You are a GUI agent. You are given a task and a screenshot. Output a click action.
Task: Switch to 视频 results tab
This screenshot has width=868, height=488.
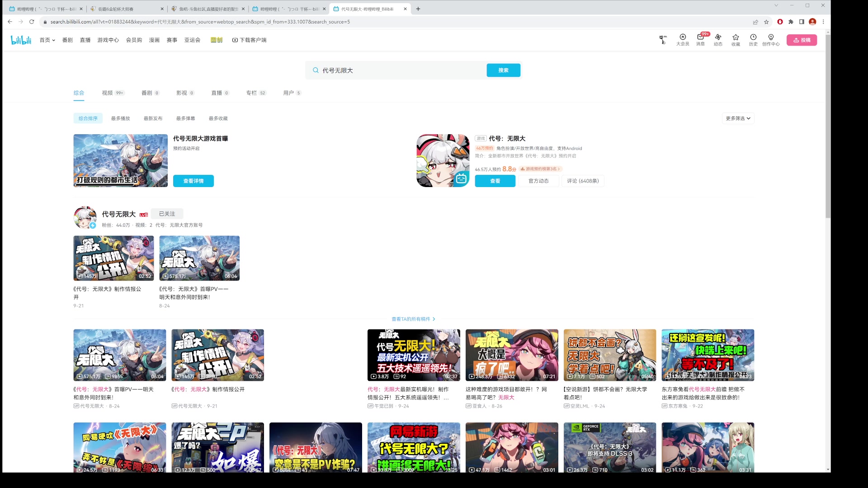[113, 93]
